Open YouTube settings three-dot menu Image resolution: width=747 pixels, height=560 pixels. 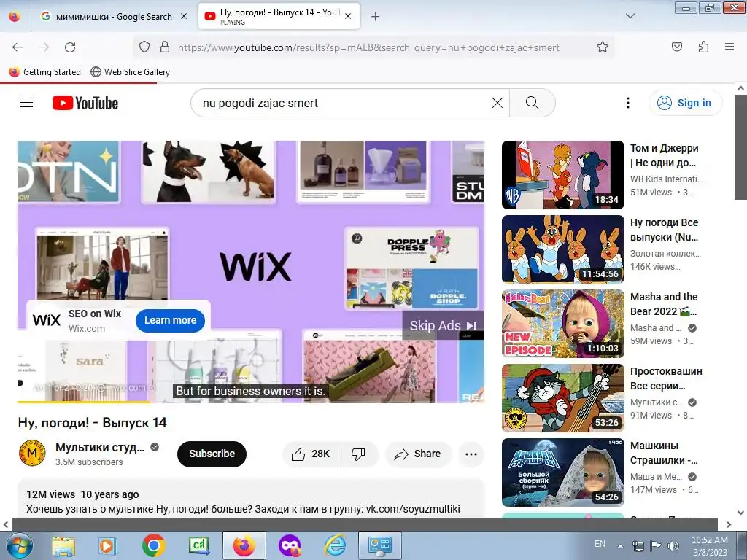628,103
